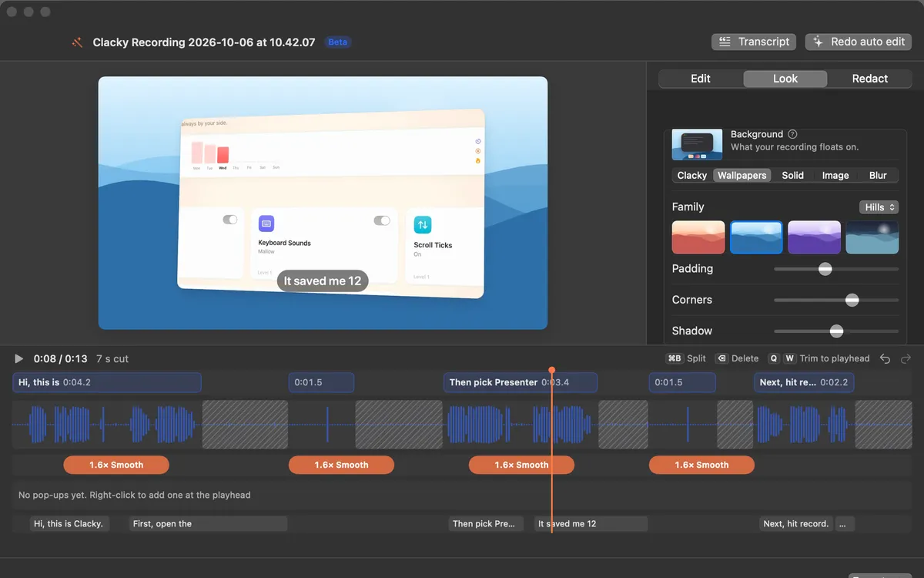The height and width of the screenshot is (578, 924).
Task: Switch to the Edit tab
Action: (x=701, y=79)
